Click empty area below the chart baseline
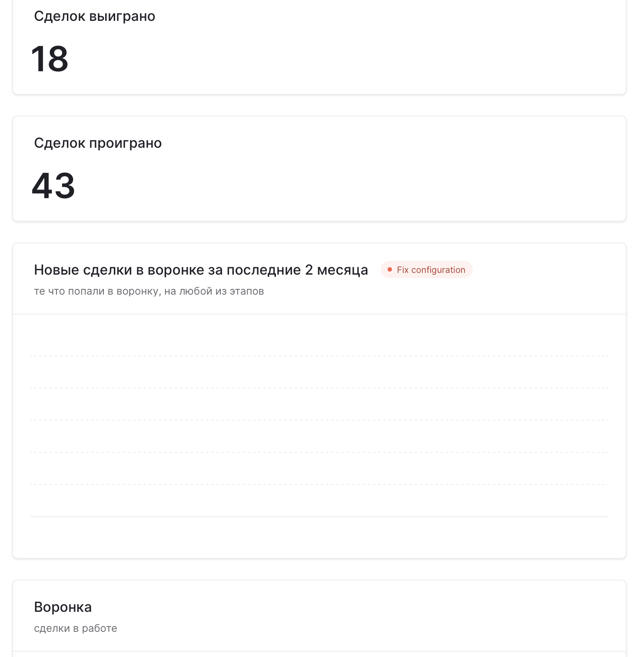This screenshot has width=644, height=657. 319,537
